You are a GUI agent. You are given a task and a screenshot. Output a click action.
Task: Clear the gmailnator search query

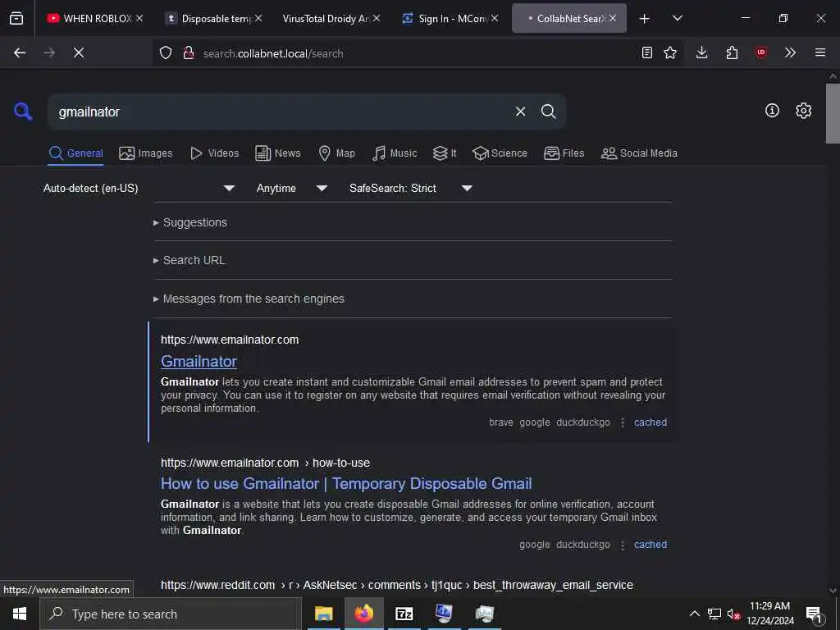pos(520,112)
